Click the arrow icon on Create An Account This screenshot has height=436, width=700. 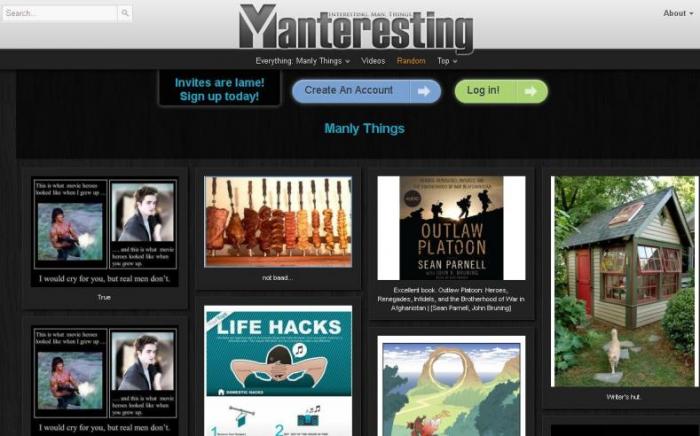pyautogui.click(x=424, y=91)
